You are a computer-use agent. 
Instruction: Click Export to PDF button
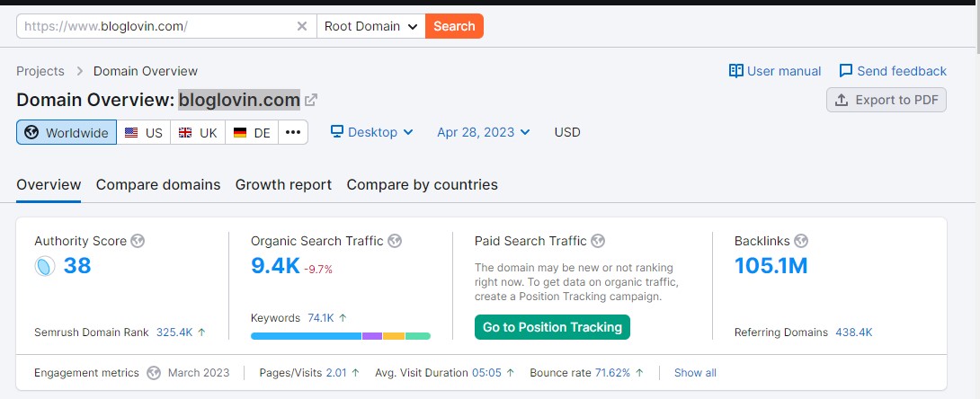pyautogui.click(x=886, y=100)
